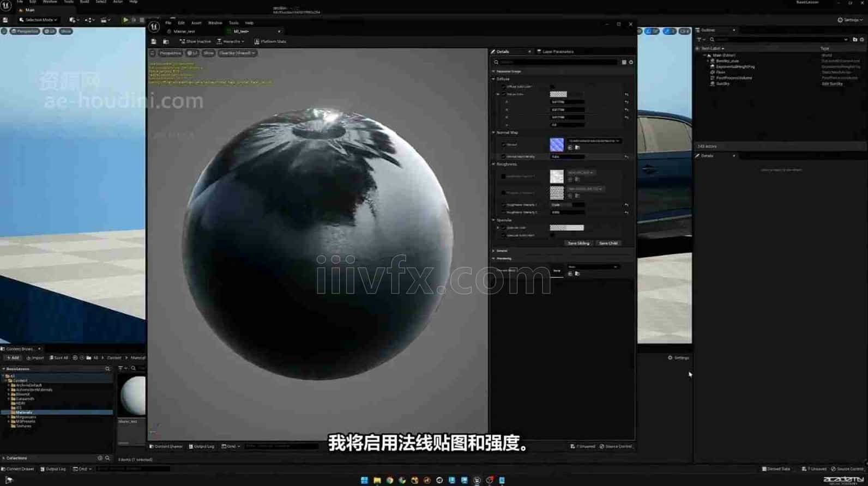The height and width of the screenshot is (486, 868).
Task: Open Selection Mode dropdown in main editor
Action: pos(38,20)
